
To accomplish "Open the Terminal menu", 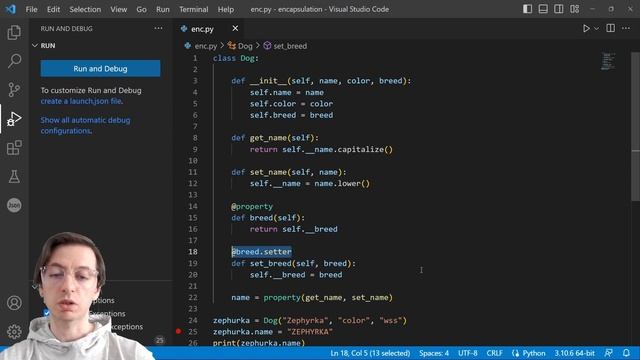I will click(193, 9).
